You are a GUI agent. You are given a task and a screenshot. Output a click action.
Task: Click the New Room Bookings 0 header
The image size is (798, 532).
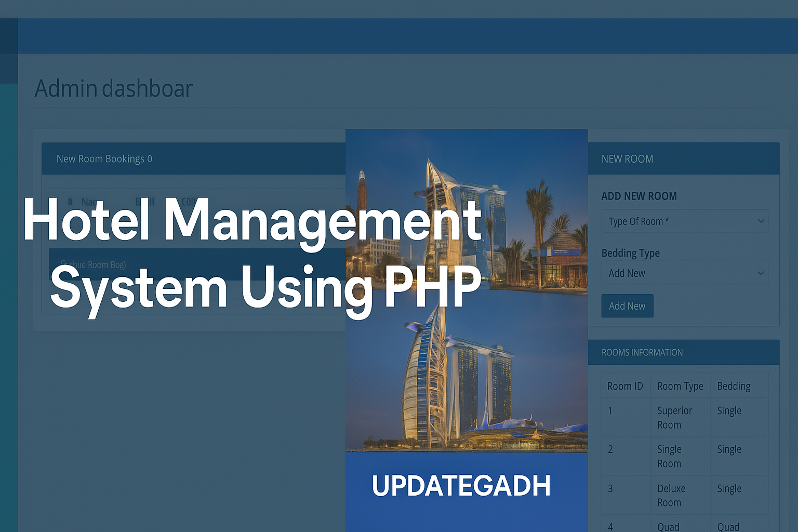[x=194, y=159]
